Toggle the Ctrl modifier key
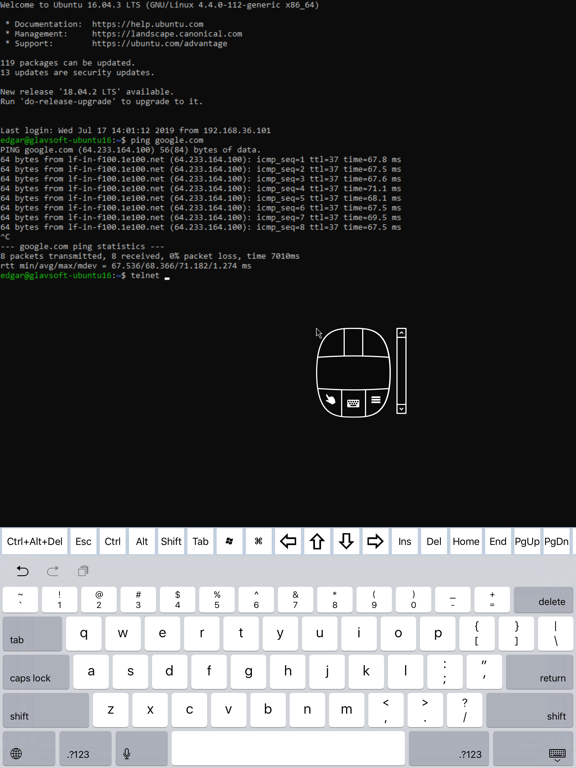 point(112,541)
